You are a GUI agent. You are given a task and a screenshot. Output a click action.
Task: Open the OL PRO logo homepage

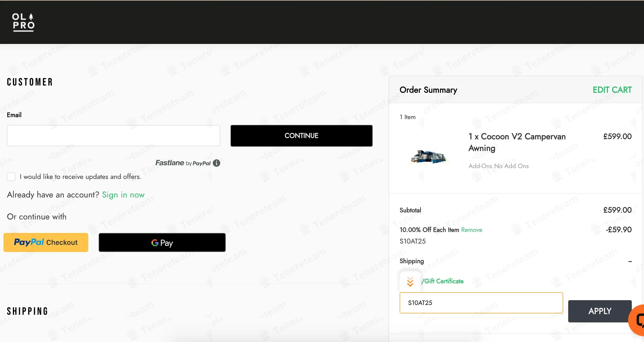click(x=23, y=22)
